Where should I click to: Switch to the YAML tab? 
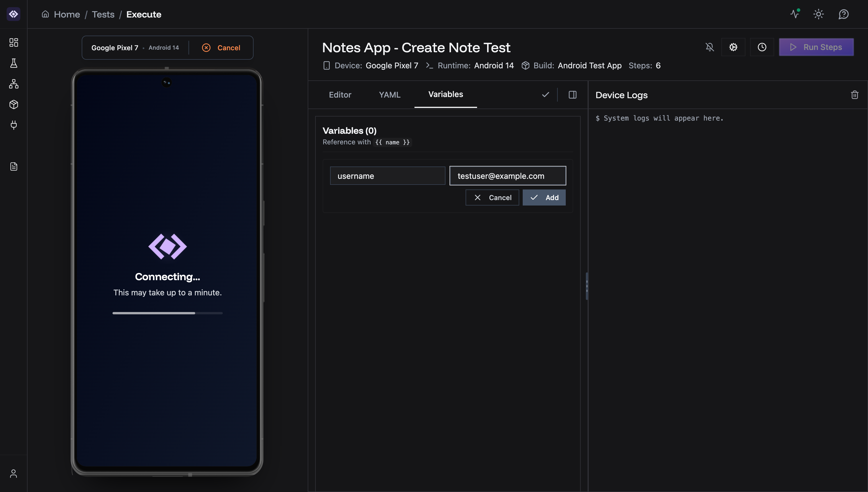click(389, 95)
